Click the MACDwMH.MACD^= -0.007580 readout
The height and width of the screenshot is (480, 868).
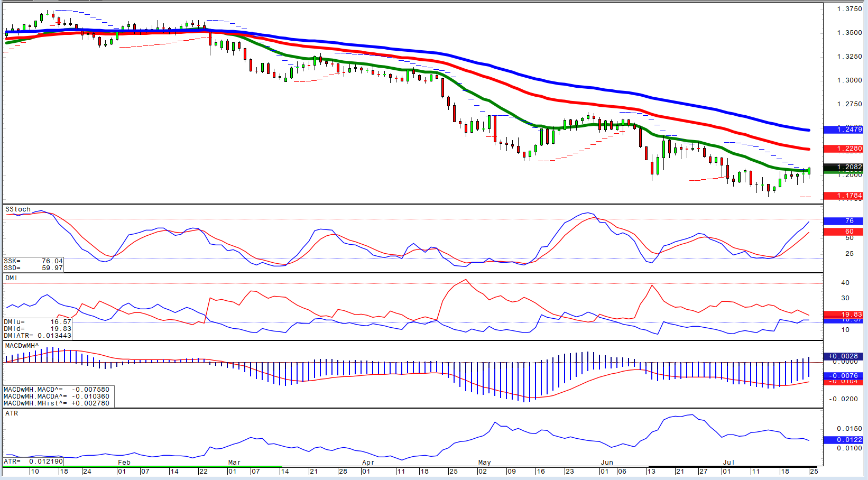click(57, 390)
